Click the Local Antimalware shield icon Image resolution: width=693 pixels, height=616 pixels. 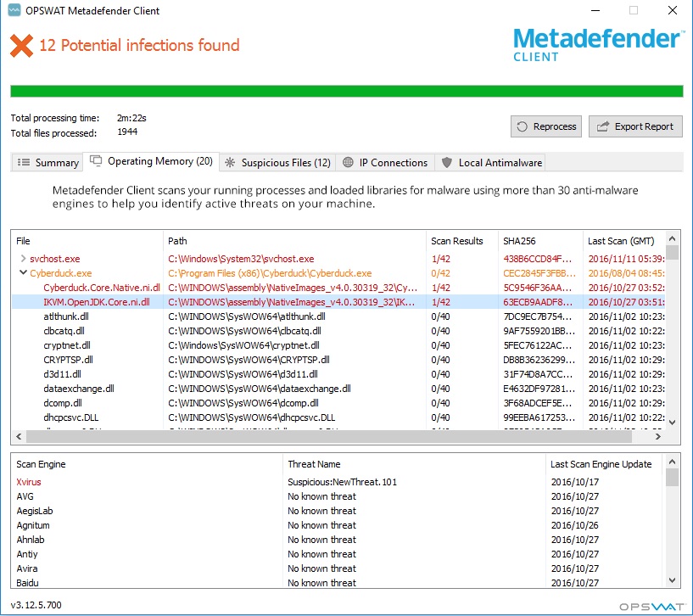(447, 162)
